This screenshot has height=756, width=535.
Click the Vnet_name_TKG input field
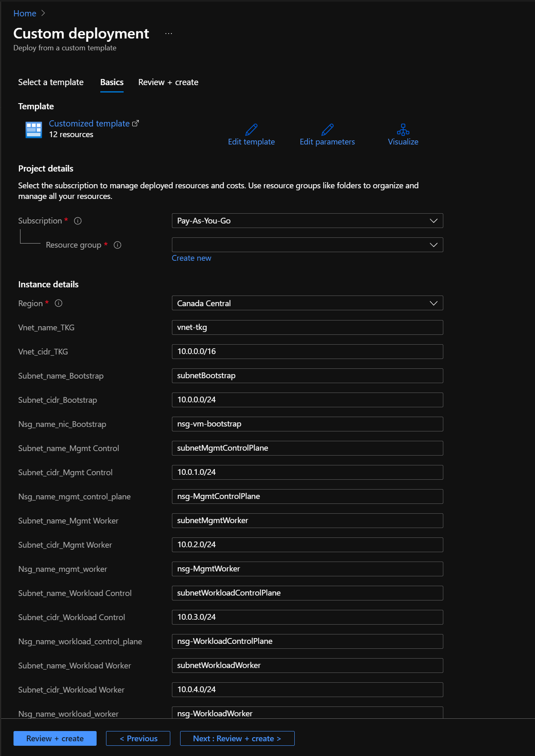point(307,327)
